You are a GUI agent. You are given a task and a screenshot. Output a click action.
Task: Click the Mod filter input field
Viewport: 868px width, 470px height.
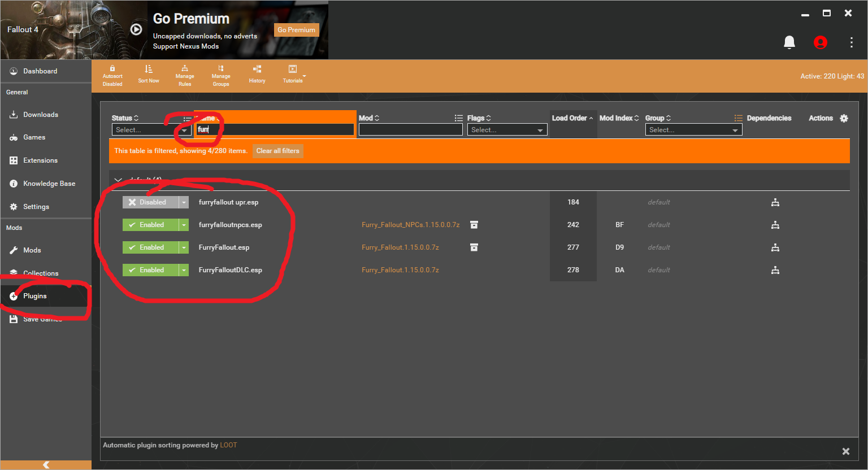click(411, 130)
